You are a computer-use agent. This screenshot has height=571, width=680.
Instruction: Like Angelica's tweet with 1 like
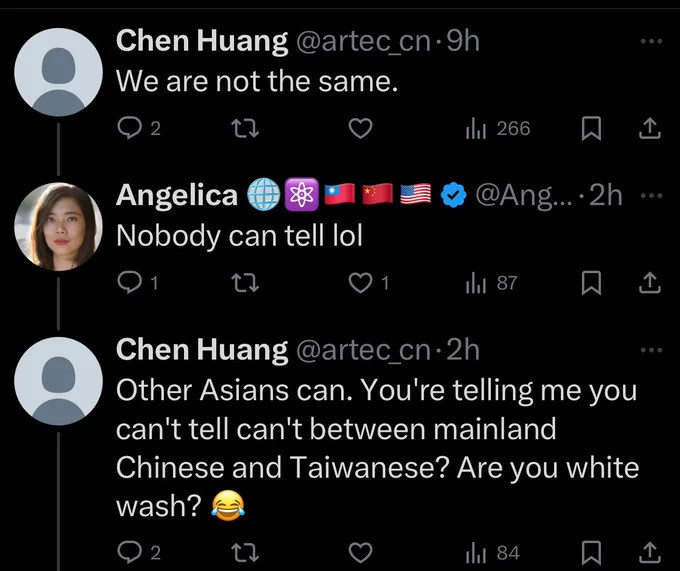pos(360,283)
